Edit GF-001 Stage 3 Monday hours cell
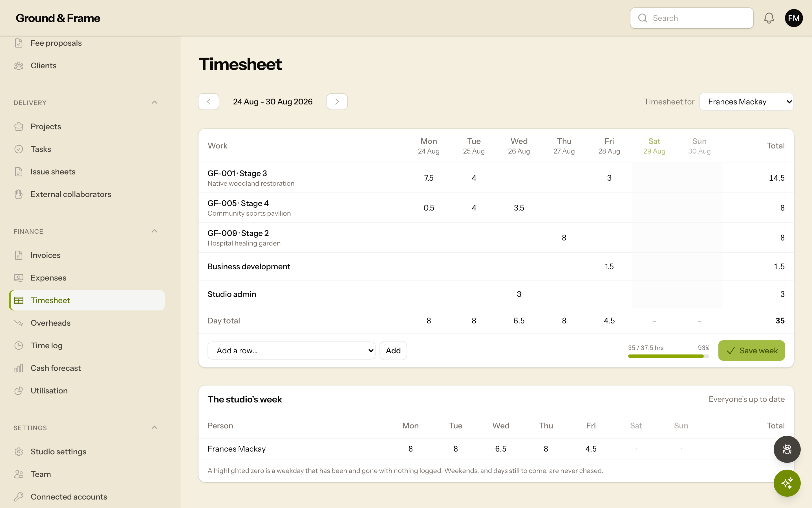 click(x=429, y=178)
